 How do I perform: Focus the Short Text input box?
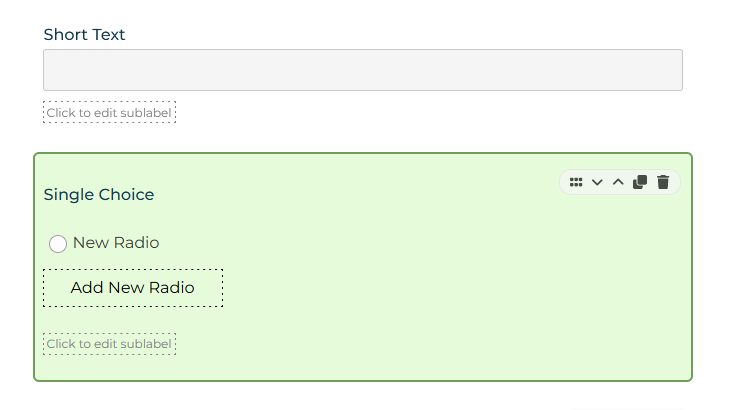coord(363,70)
